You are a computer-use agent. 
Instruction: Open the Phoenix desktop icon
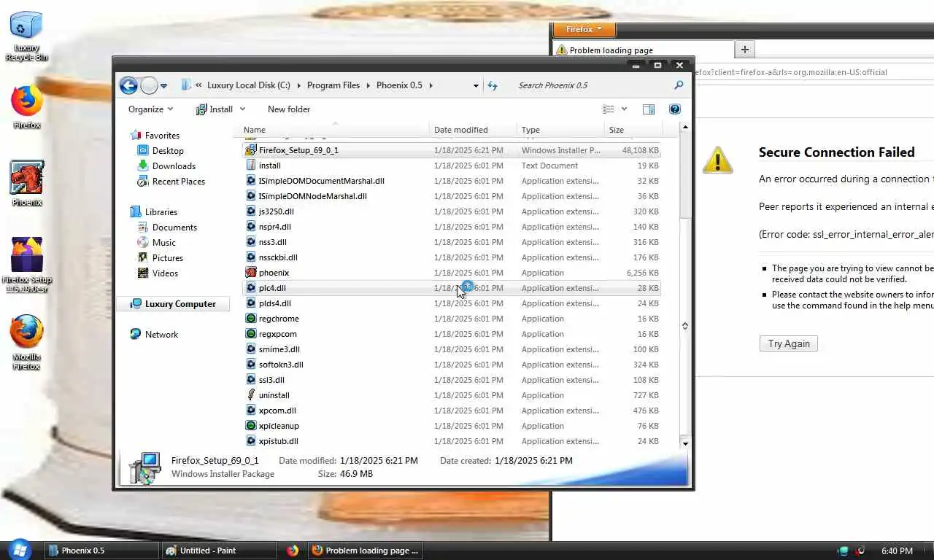(27, 178)
